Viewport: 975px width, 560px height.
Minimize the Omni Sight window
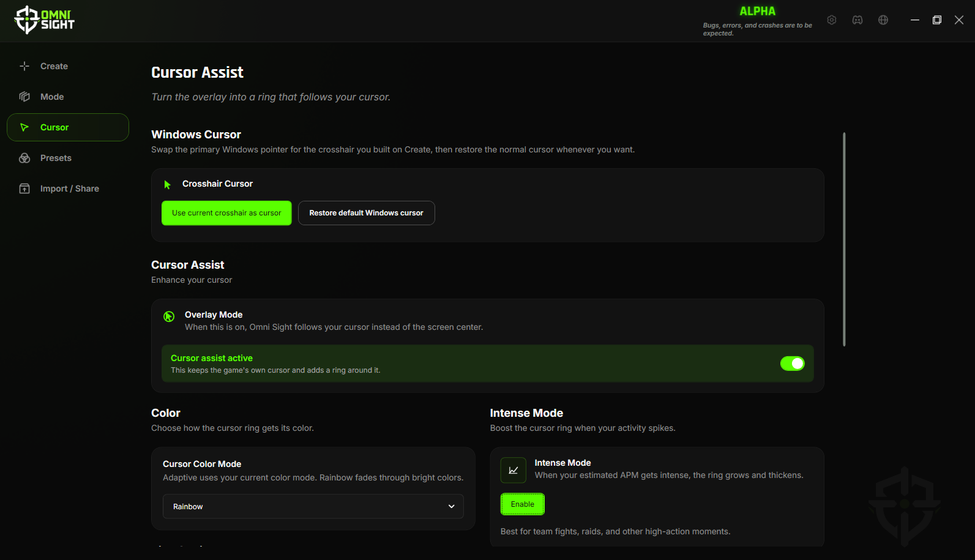(915, 20)
